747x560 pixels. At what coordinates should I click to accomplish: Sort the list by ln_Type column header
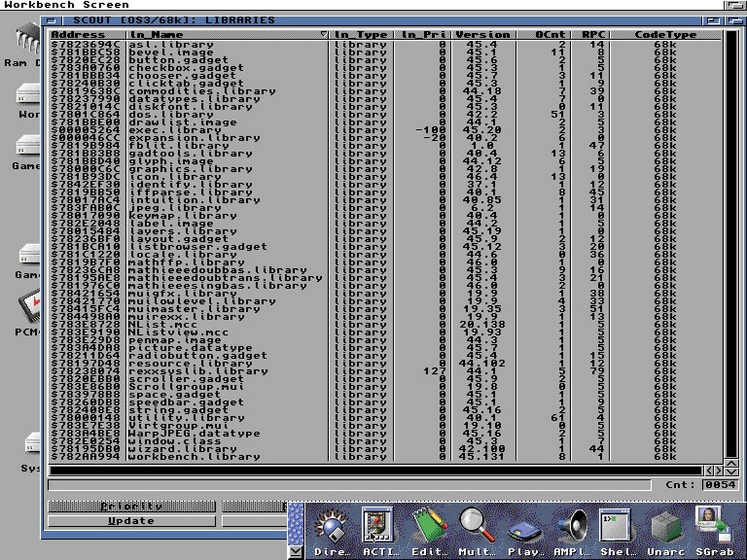coord(361,35)
